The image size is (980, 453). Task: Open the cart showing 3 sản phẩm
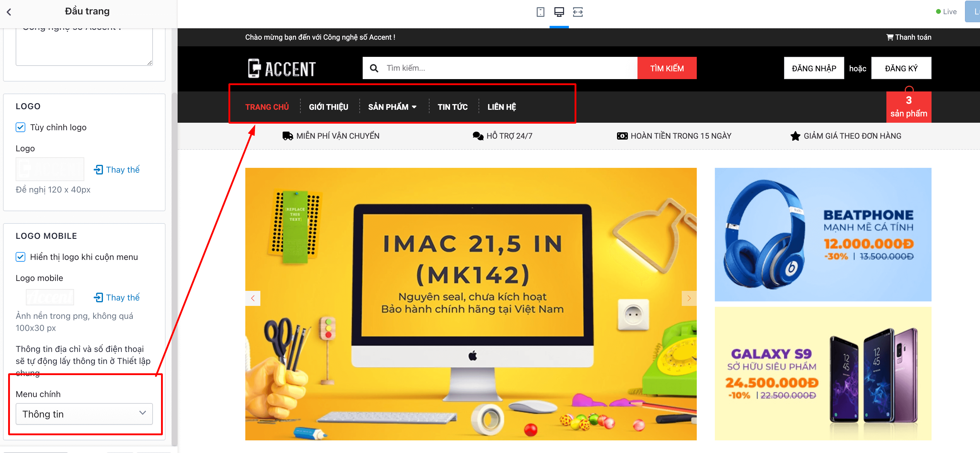[908, 107]
